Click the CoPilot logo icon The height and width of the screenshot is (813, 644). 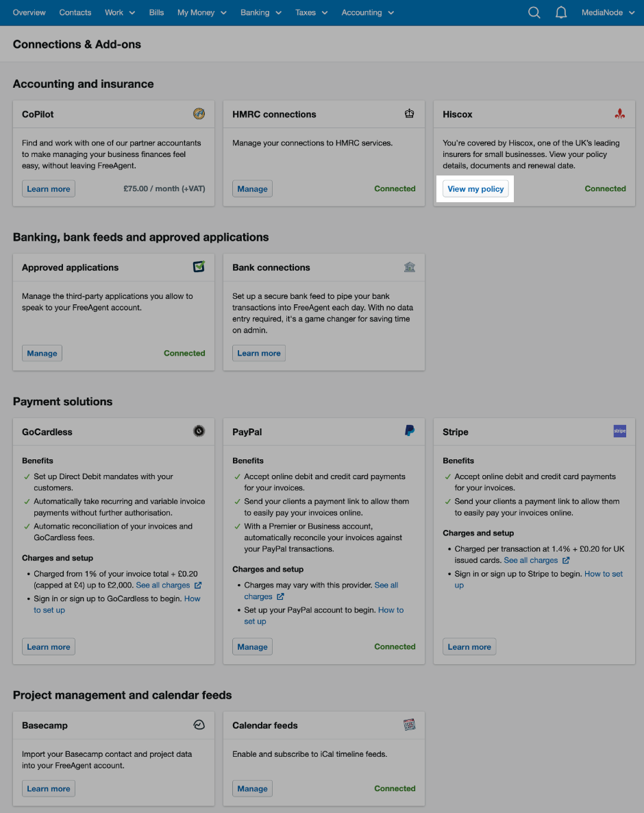coord(199,114)
